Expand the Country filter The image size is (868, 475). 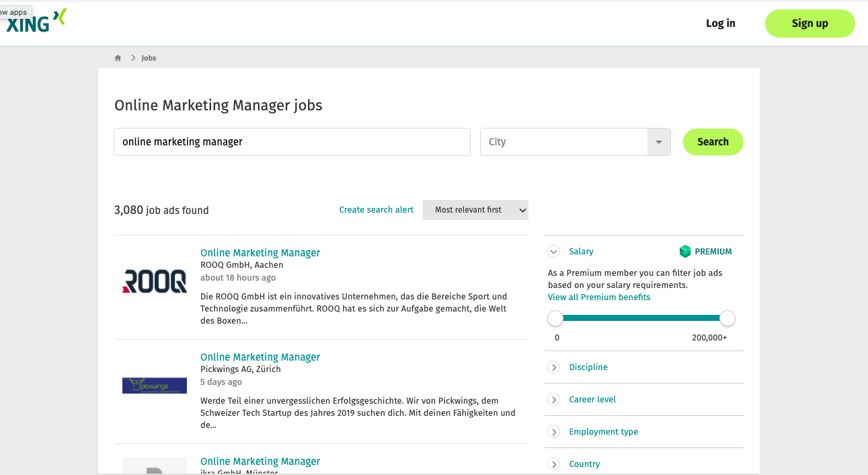coord(554,464)
